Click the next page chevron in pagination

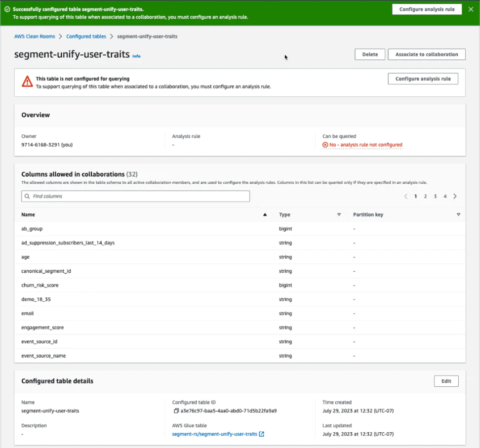pos(455,196)
